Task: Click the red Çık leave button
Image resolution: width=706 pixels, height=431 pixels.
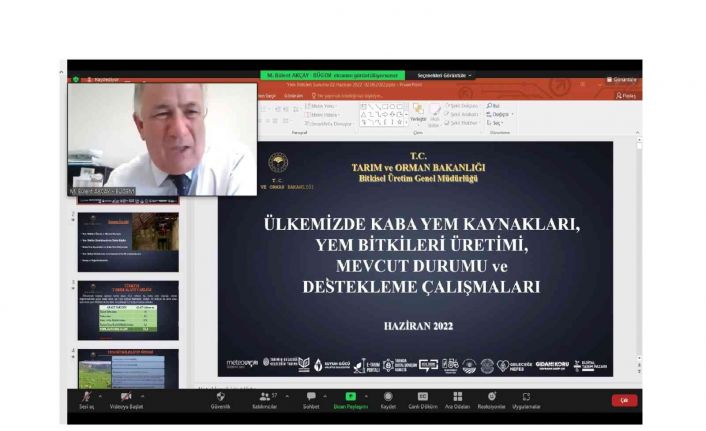Action: point(624,400)
